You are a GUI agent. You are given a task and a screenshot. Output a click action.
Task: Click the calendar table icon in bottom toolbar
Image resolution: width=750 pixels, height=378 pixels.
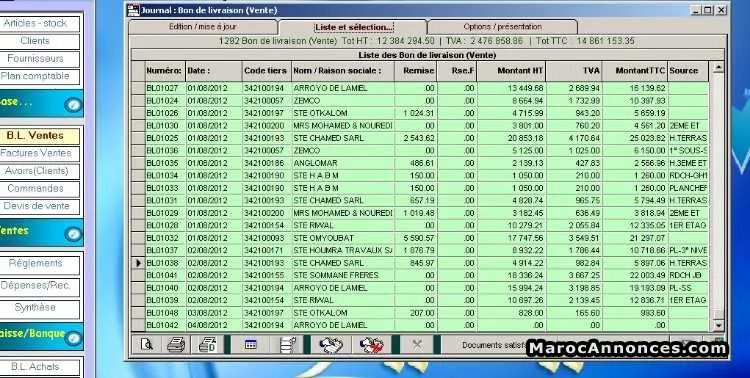pyautogui.click(x=251, y=345)
